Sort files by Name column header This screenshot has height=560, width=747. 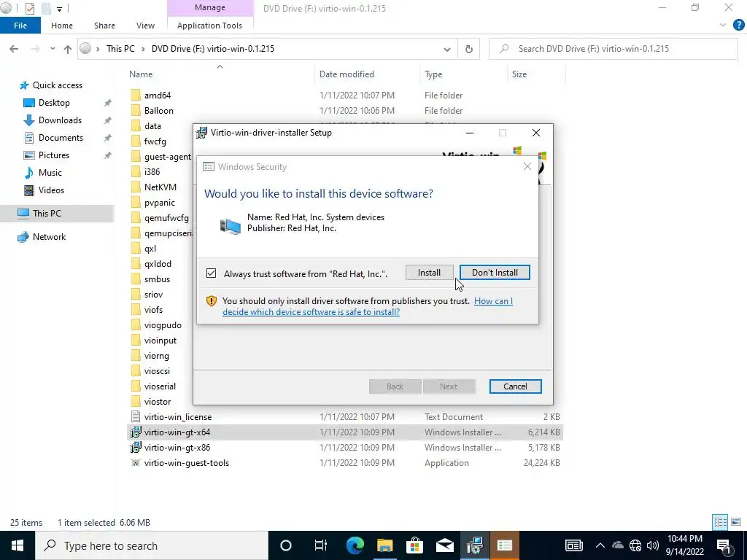(141, 74)
